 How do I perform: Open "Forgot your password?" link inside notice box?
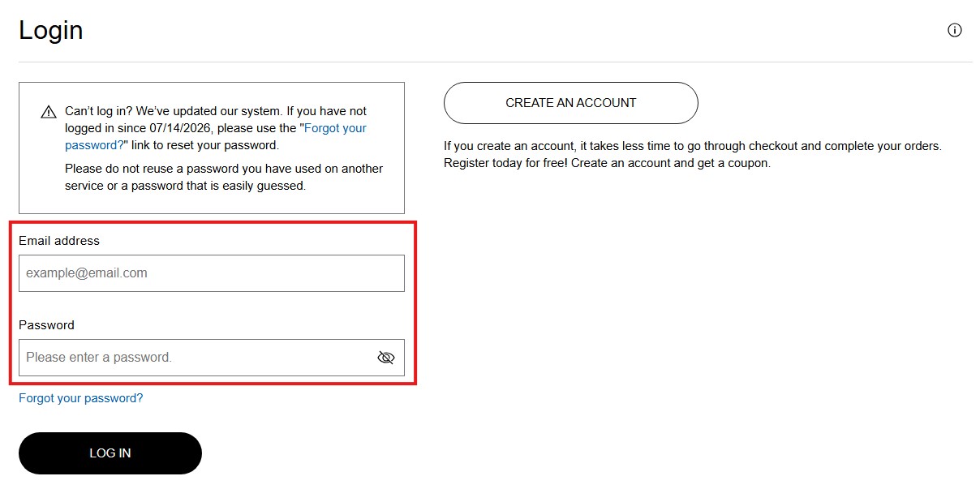coord(216,137)
